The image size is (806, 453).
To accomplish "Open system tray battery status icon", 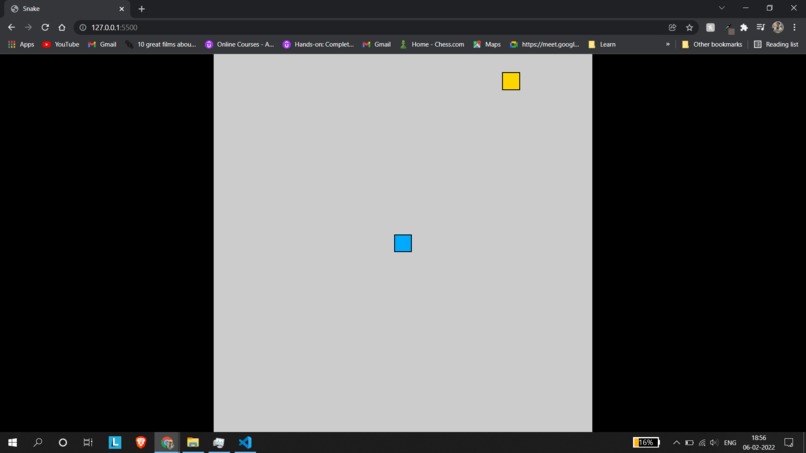I will (689, 443).
